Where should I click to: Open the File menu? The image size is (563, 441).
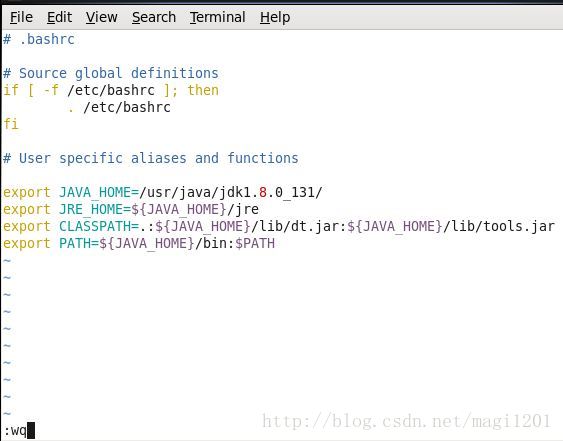(21, 17)
